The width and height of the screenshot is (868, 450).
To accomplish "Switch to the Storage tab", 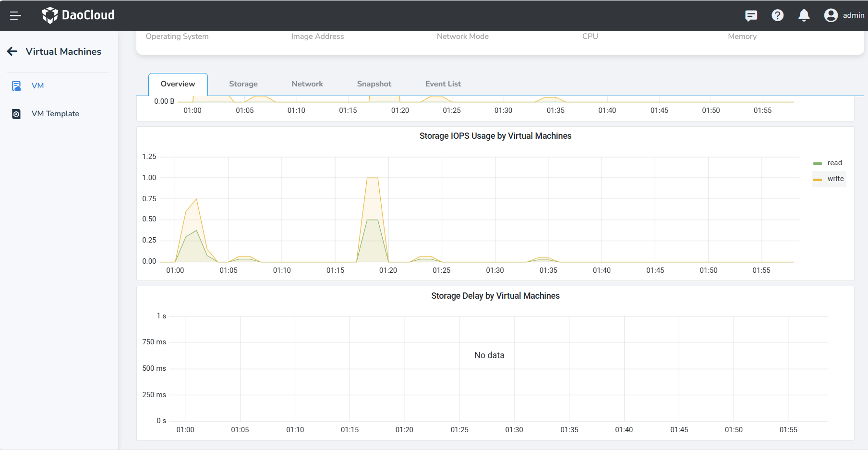I will [243, 84].
